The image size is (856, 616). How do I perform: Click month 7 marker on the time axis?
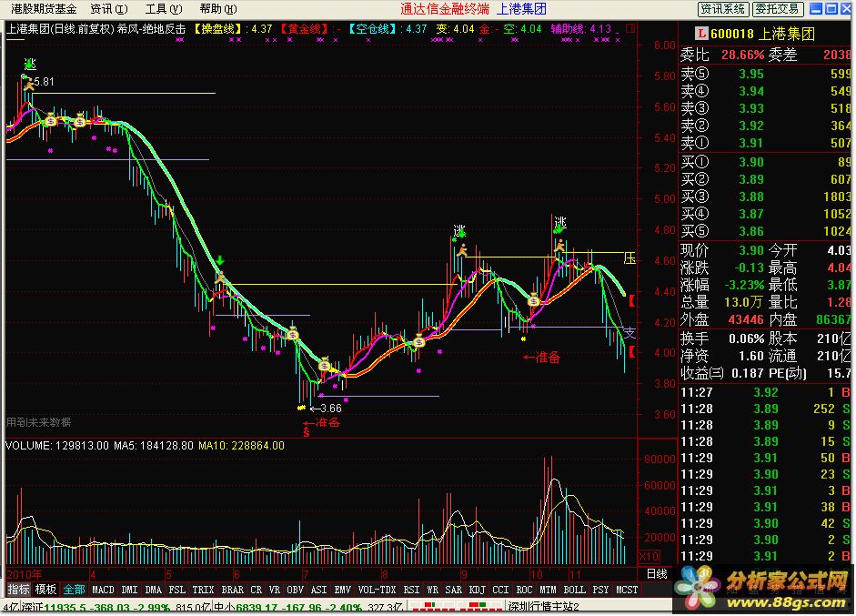pyautogui.click(x=306, y=574)
